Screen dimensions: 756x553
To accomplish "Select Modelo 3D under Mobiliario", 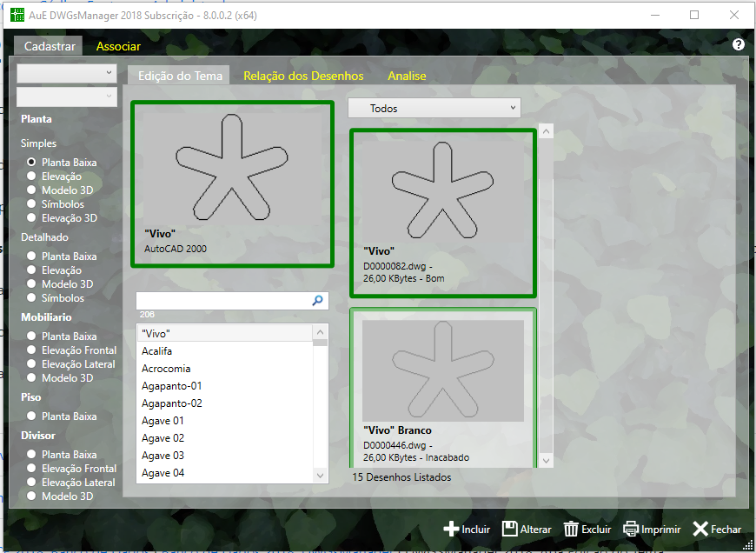I will point(32,378).
